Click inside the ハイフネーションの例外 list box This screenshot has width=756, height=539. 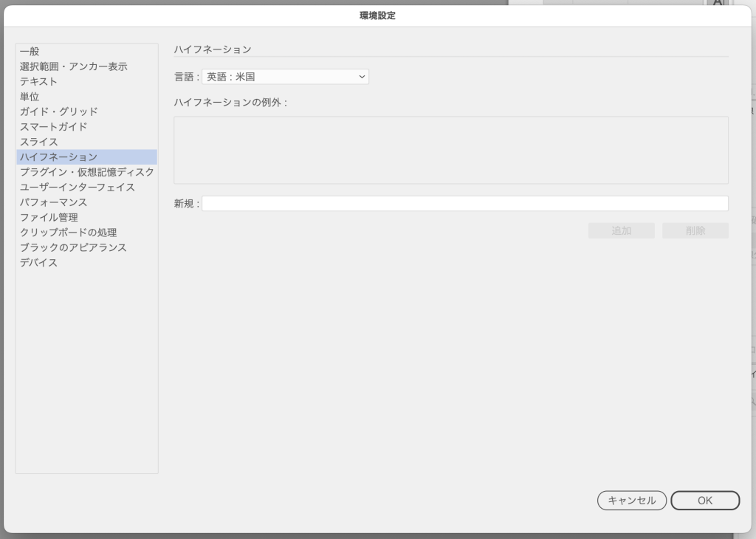[x=450, y=150]
